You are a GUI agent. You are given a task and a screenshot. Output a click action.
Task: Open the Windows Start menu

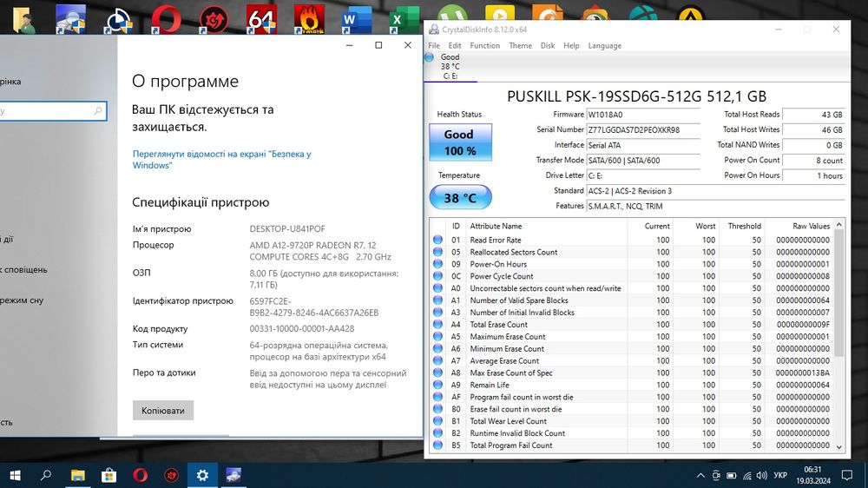pos(15,475)
